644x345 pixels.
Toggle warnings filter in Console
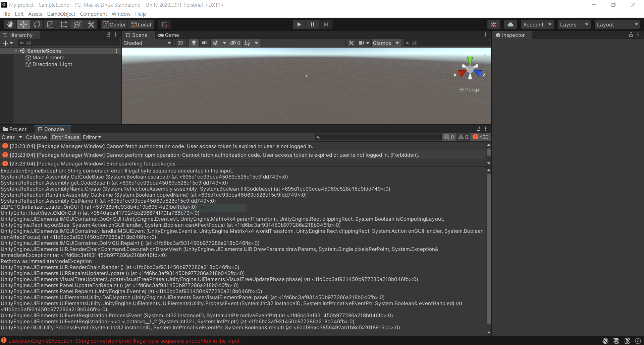coord(464,137)
